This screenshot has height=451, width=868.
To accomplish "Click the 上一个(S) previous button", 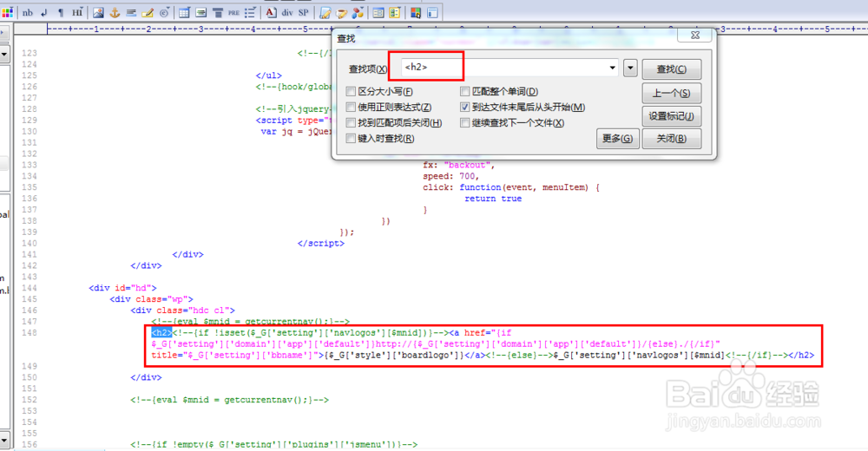I will point(672,93).
